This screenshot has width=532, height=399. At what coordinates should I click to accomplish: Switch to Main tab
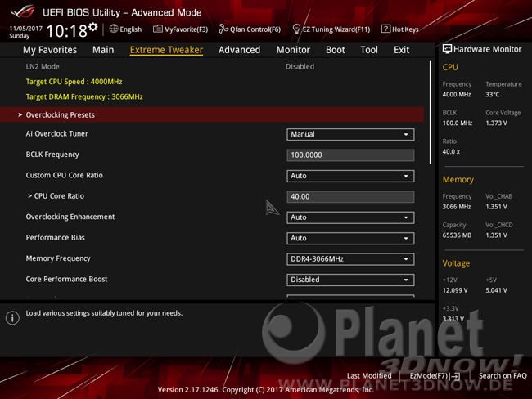103,50
